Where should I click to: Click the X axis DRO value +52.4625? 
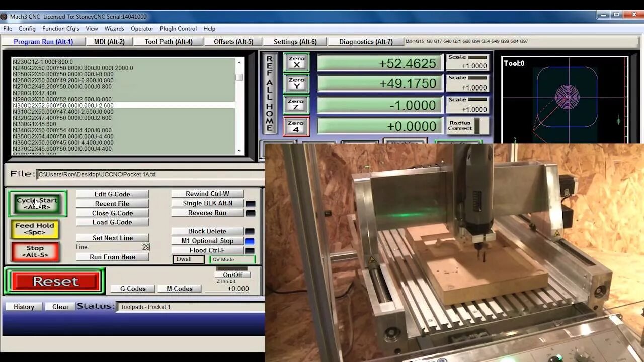point(379,63)
